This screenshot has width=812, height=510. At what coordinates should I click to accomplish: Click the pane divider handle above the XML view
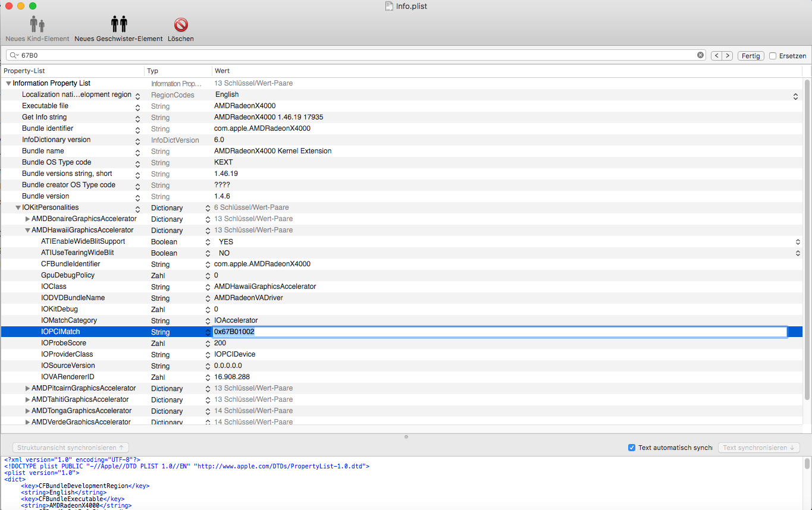coord(406,437)
